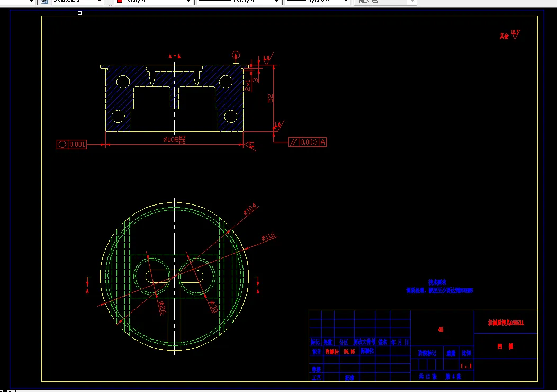The height and width of the screenshot is (392, 557).
Task: Select the 机械系模具 class code in the title block
Action: 506,323
